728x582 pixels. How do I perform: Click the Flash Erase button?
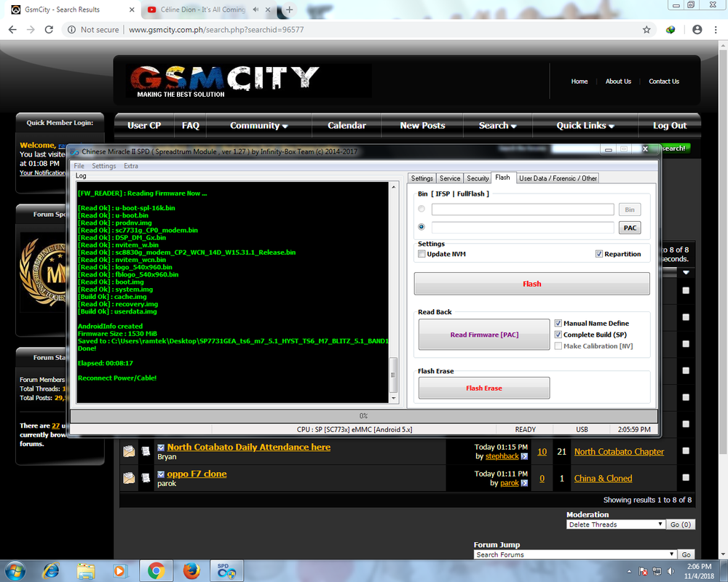484,388
